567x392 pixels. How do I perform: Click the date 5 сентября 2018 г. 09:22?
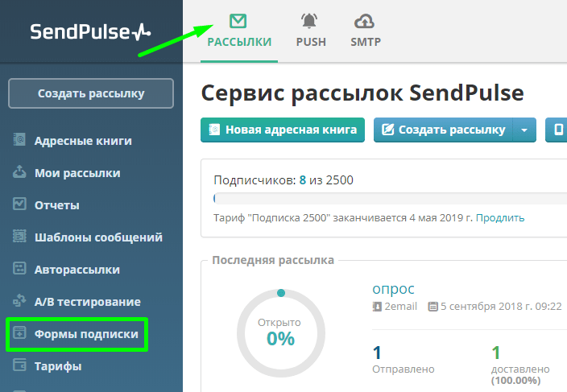click(501, 307)
